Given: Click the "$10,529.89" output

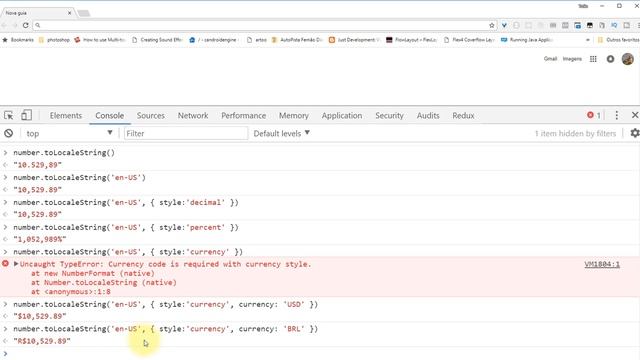Looking at the screenshot, I should click(x=40, y=316).
